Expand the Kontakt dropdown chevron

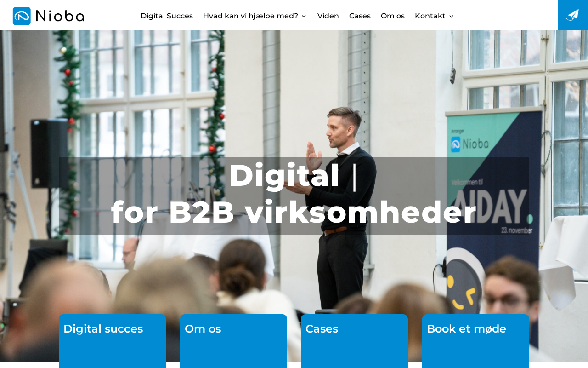pos(451,17)
